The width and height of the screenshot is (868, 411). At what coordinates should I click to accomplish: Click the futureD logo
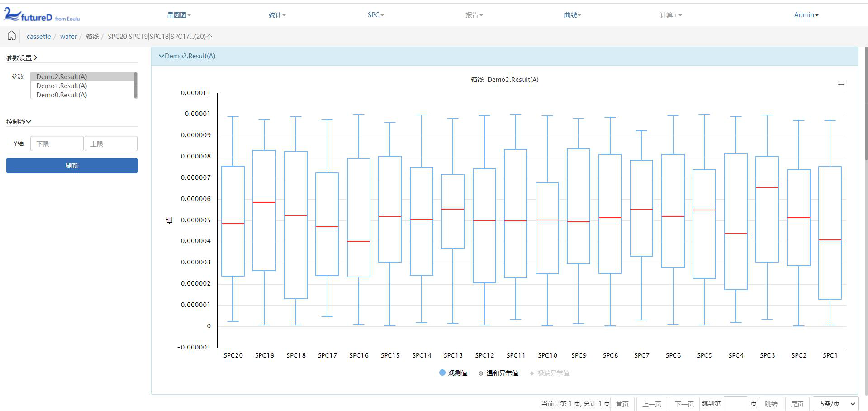(x=42, y=14)
